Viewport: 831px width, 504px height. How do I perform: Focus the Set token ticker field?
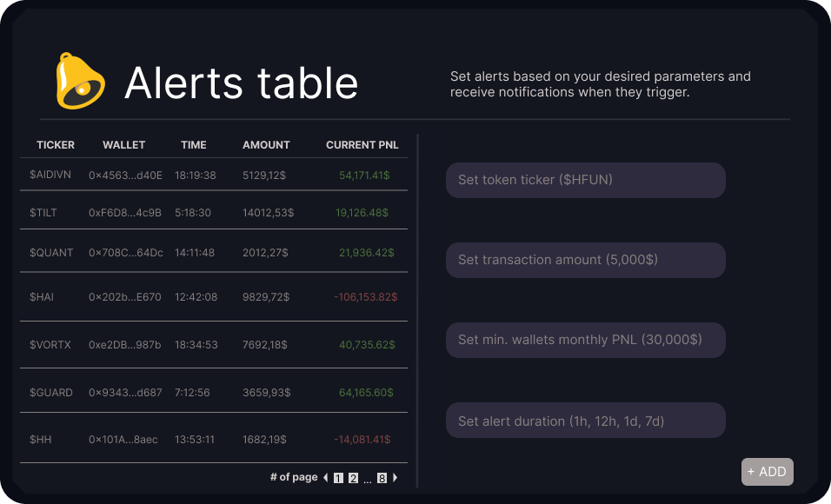pyautogui.click(x=585, y=180)
